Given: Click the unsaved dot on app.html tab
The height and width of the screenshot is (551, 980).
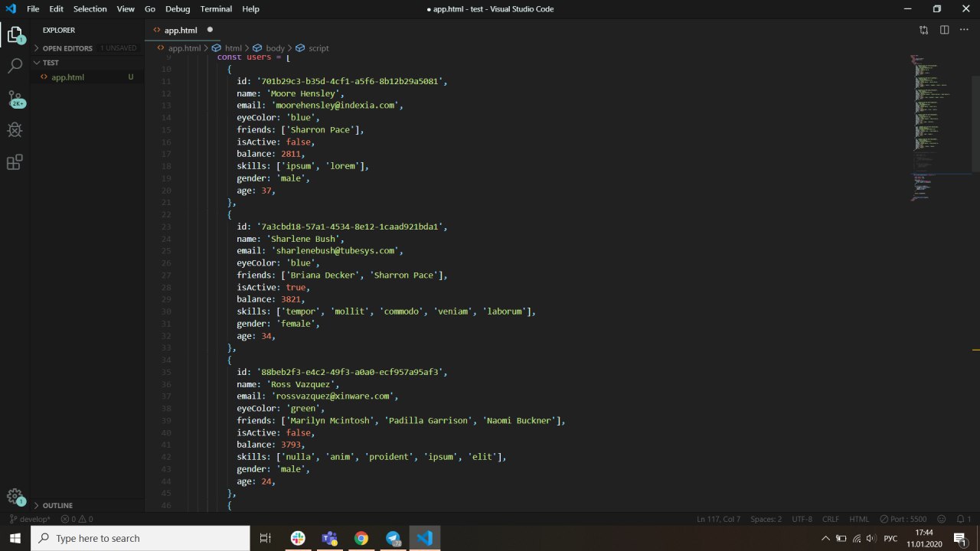Looking at the screenshot, I should 210,30.
